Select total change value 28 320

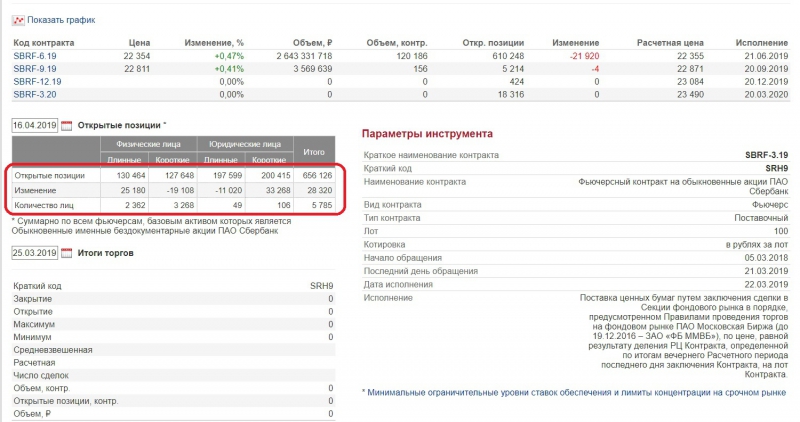pyautogui.click(x=319, y=190)
